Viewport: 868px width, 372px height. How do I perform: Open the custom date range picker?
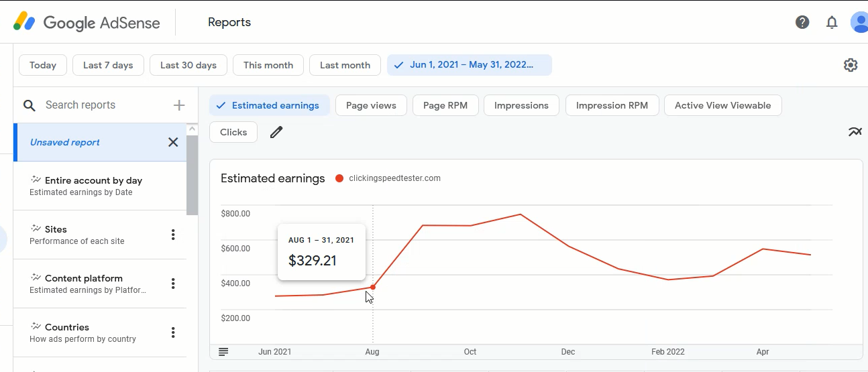[x=470, y=65]
